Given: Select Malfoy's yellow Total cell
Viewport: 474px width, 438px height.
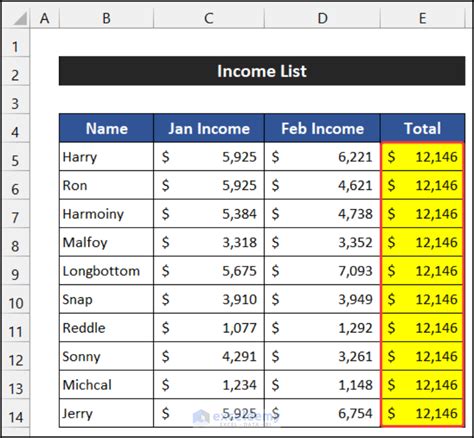Looking at the screenshot, I should 422,242.
